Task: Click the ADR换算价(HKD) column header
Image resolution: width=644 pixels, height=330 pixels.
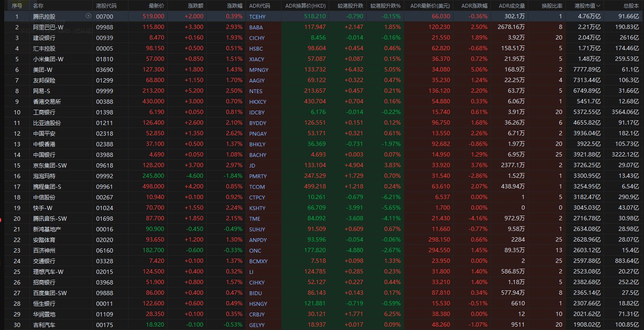Action: pos(305,6)
